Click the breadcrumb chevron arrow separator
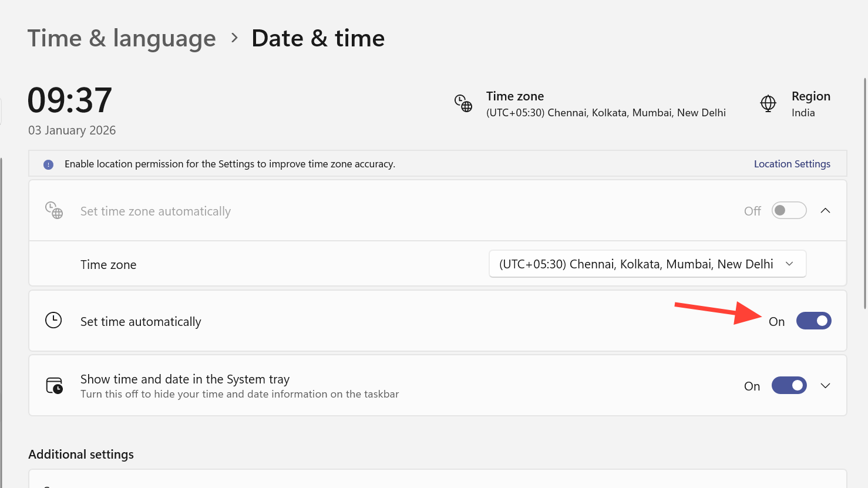The height and width of the screenshot is (488, 868). pos(234,38)
